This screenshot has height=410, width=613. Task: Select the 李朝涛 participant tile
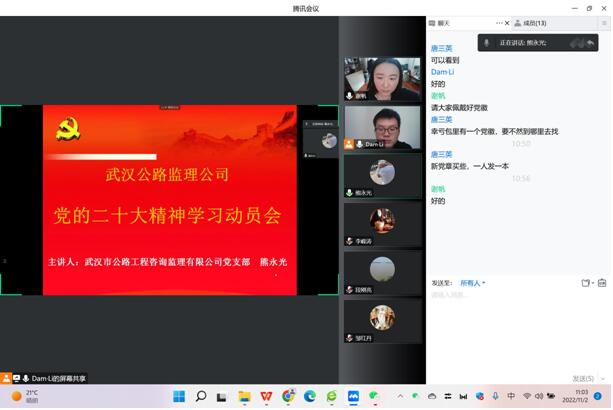pos(382,225)
